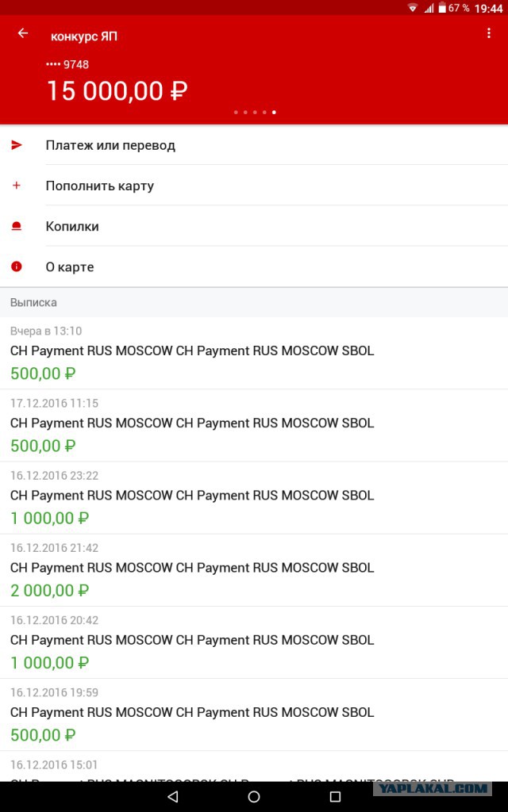Open transaction from Вчера в 13:10
Image resolution: width=508 pixels, height=812 pixels.
click(x=254, y=353)
